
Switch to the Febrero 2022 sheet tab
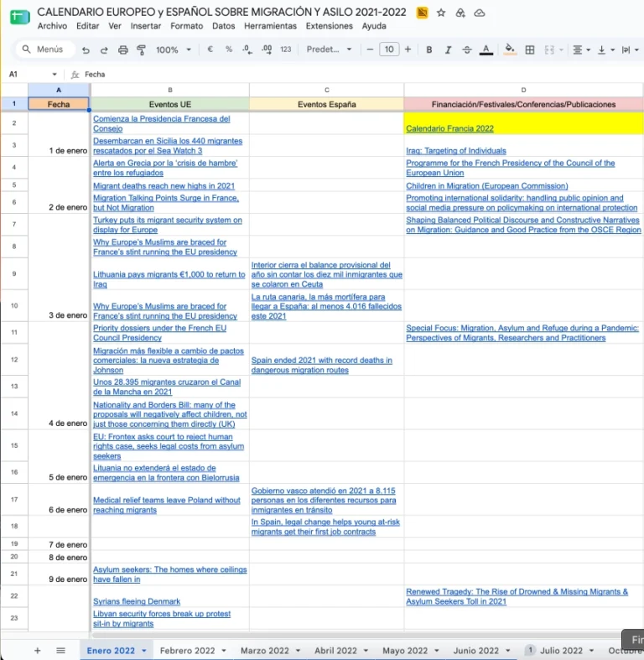pos(187,650)
